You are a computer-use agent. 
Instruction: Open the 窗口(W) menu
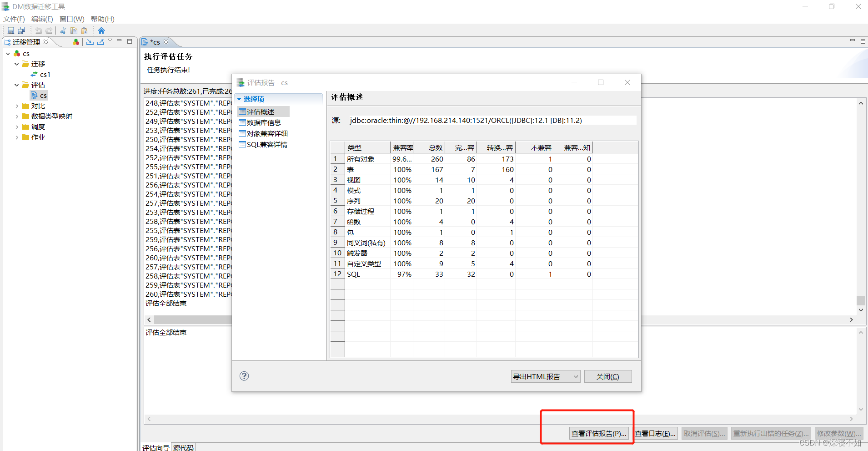coord(71,19)
